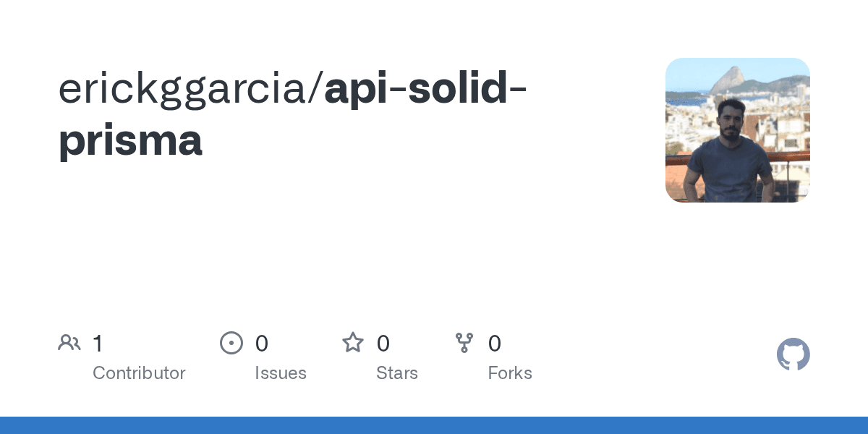Click the bold api-solid- title text
This screenshot has height=434, width=868.
click(x=425, y=88)
